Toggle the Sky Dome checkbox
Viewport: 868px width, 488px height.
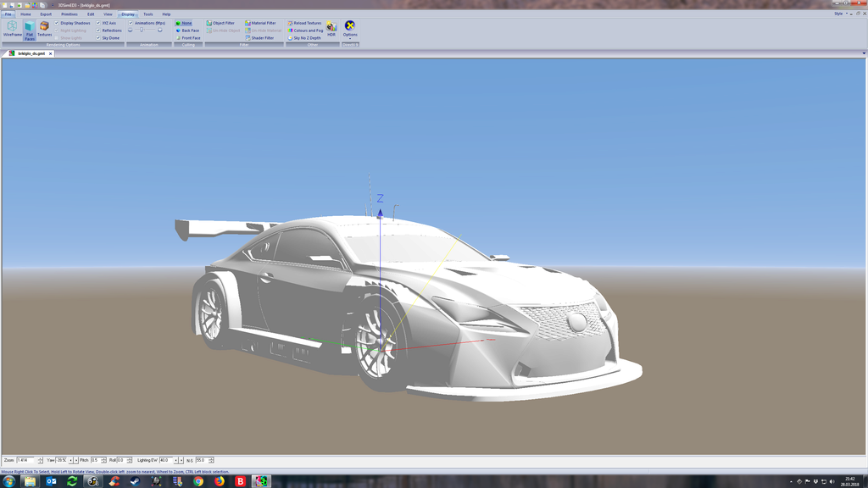click(98, 37)
